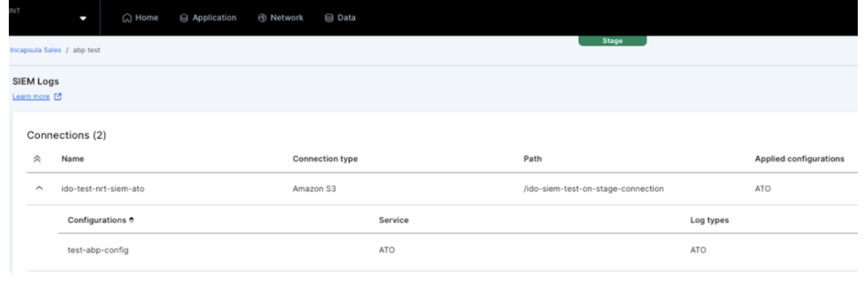Click the Application stack icon in the navbar
This screenshot has height=283, width=868.
(184, 18)
